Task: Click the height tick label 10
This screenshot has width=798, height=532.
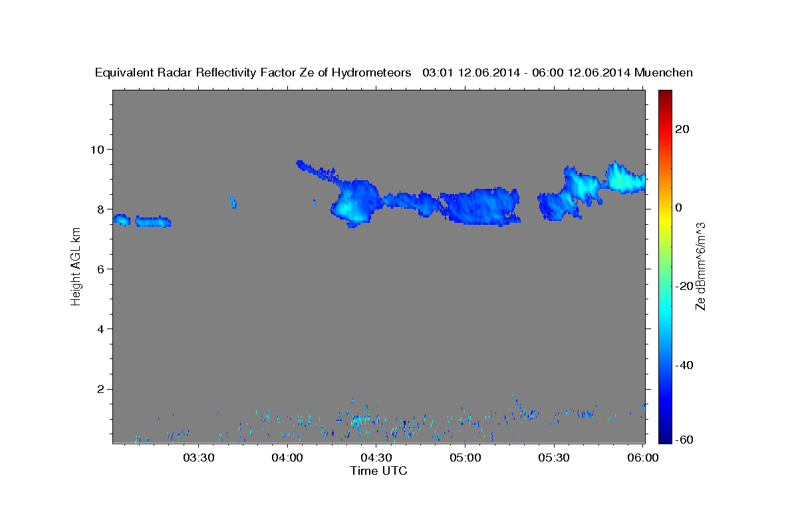Action: pos(99,149)
